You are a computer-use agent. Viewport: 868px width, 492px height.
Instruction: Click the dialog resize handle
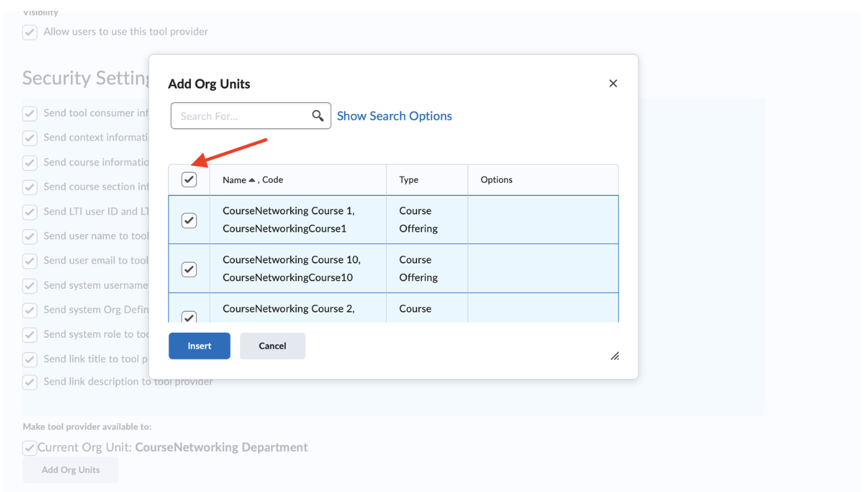[615, 356]
